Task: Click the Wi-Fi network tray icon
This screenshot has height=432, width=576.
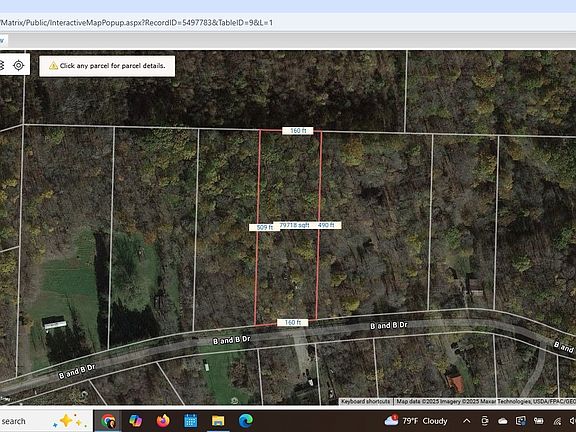Action: [557, 421]
